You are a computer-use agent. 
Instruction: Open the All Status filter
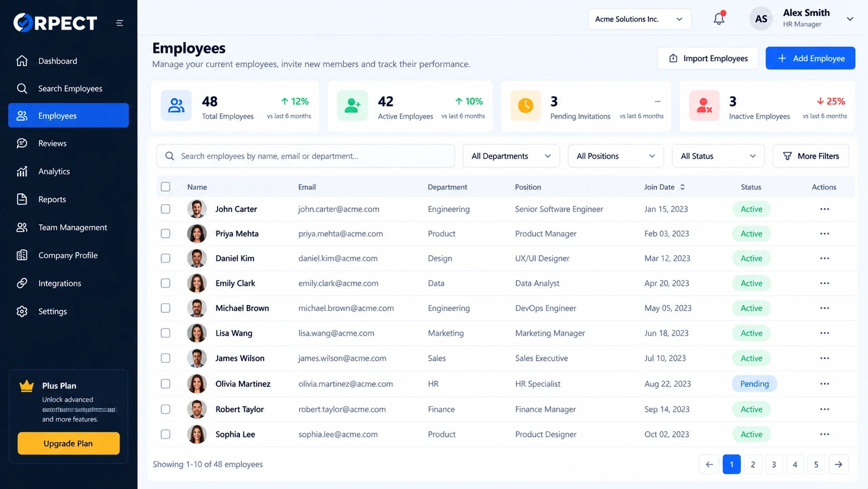(x=718, y=156)
